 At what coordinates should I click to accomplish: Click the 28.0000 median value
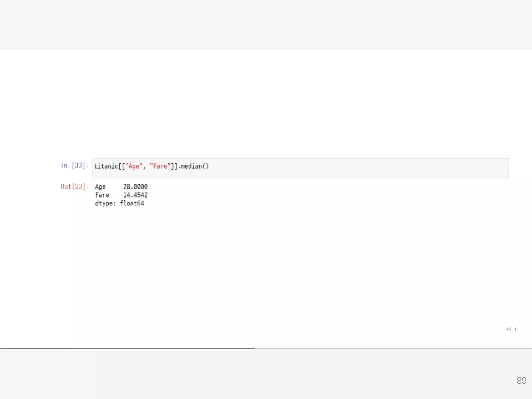[135, 187]
